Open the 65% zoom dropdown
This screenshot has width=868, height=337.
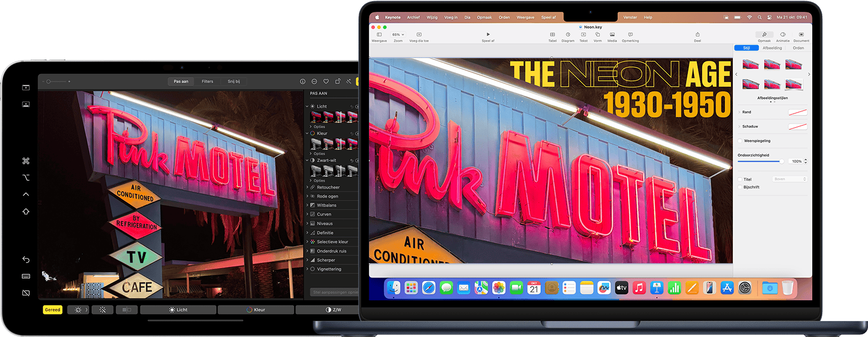point(398,35)
